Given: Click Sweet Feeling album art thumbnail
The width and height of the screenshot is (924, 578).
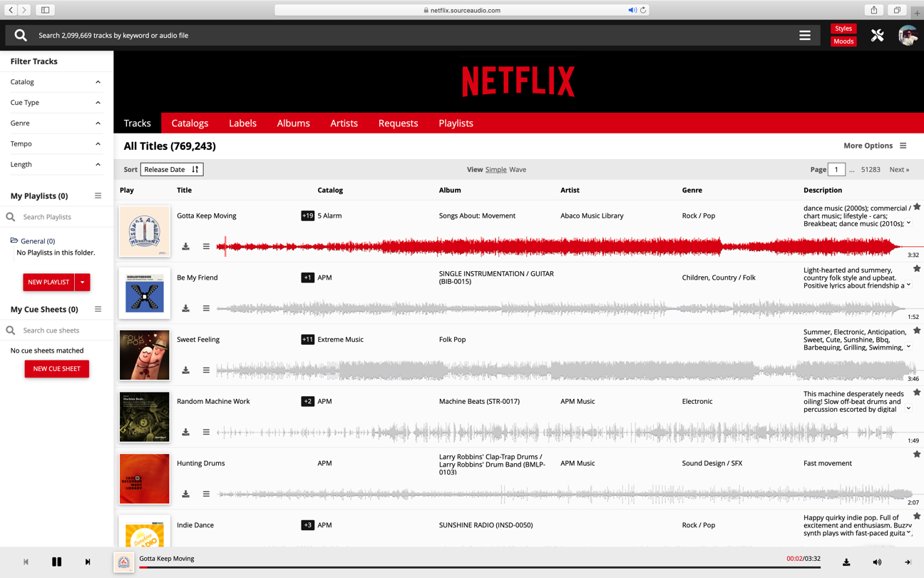Looking at the screenshot, I should click(145, 355).
